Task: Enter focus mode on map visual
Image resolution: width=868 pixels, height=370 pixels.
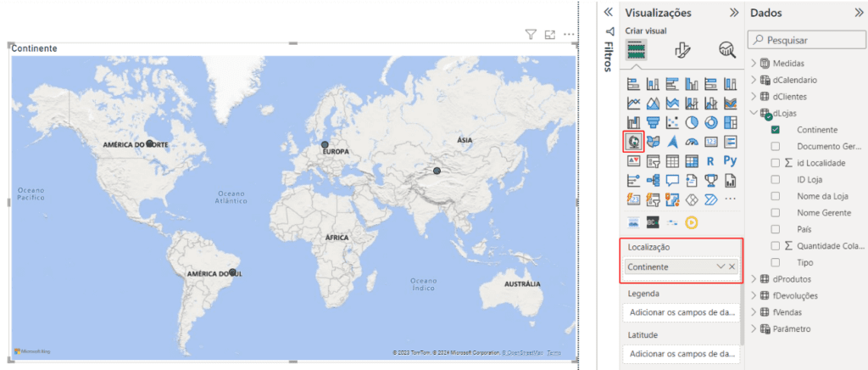Action: click(x=549, y=35)
